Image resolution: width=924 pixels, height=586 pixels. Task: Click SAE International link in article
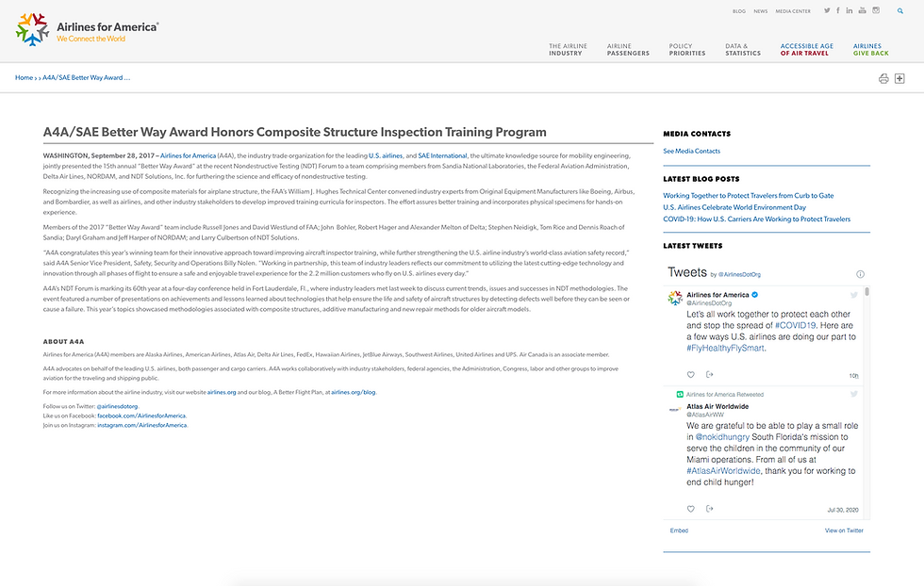(442, 156)
